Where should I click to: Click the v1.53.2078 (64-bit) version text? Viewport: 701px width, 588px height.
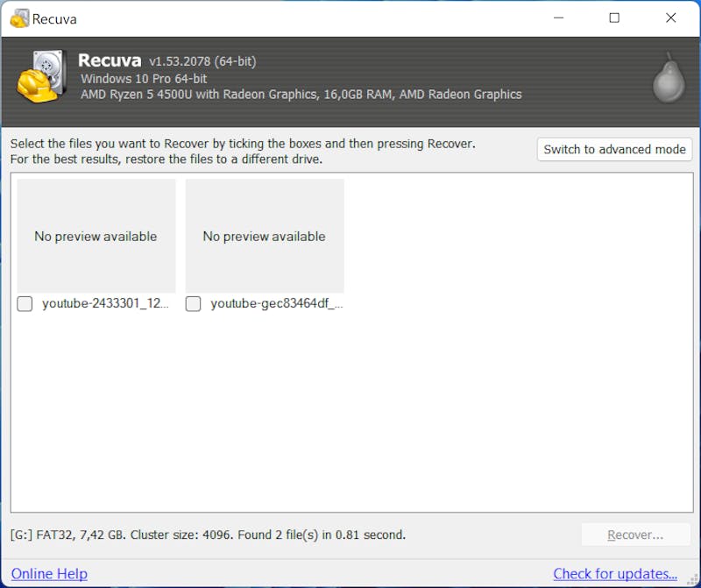(202, 61)
